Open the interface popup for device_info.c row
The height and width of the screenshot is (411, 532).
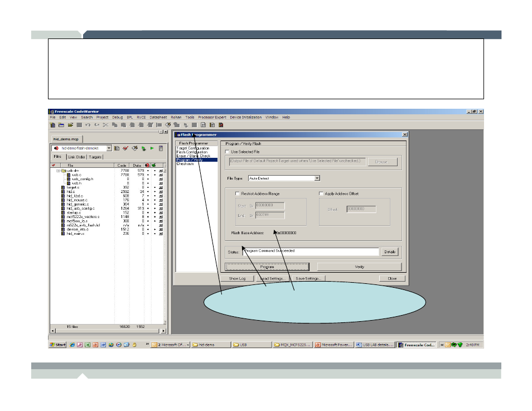pos(161,229)
